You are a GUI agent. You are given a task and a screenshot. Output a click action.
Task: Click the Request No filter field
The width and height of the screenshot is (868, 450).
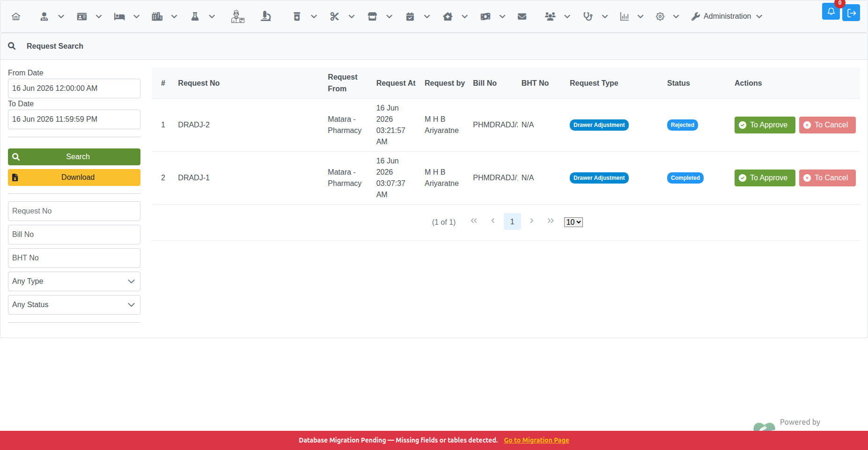[x=74, y=211]
